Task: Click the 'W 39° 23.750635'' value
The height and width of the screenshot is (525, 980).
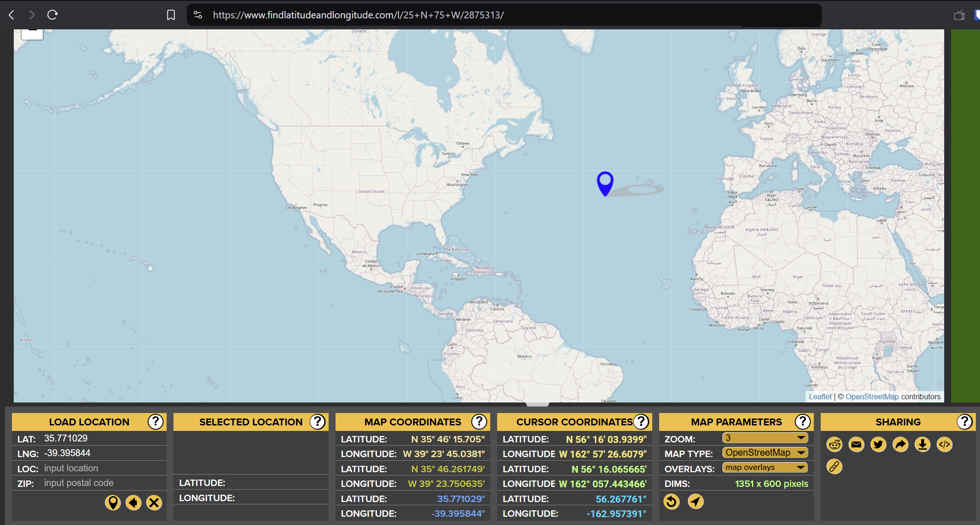Action: (446, 484)
